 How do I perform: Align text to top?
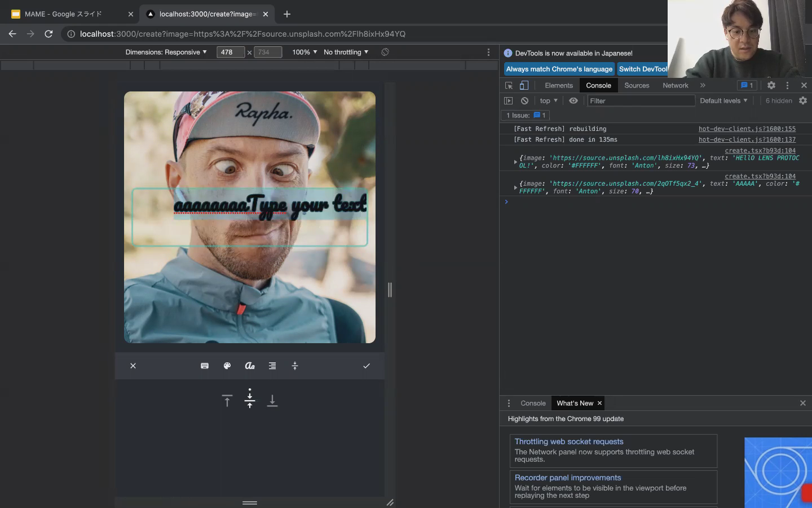click(x=227, y=401)
